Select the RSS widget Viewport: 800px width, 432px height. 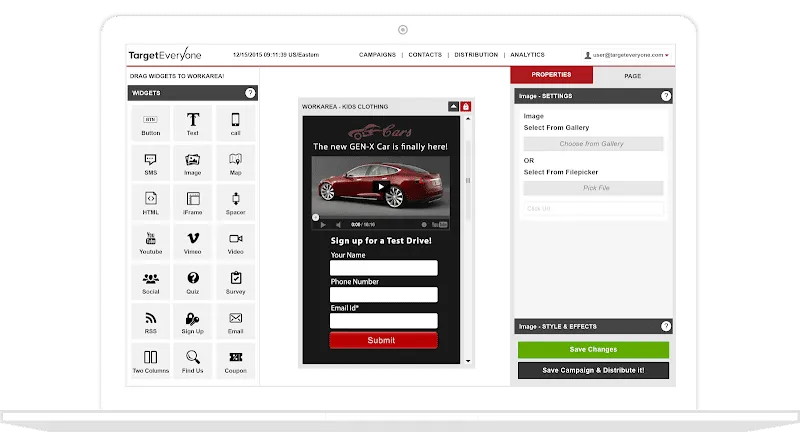click(150, 321)
